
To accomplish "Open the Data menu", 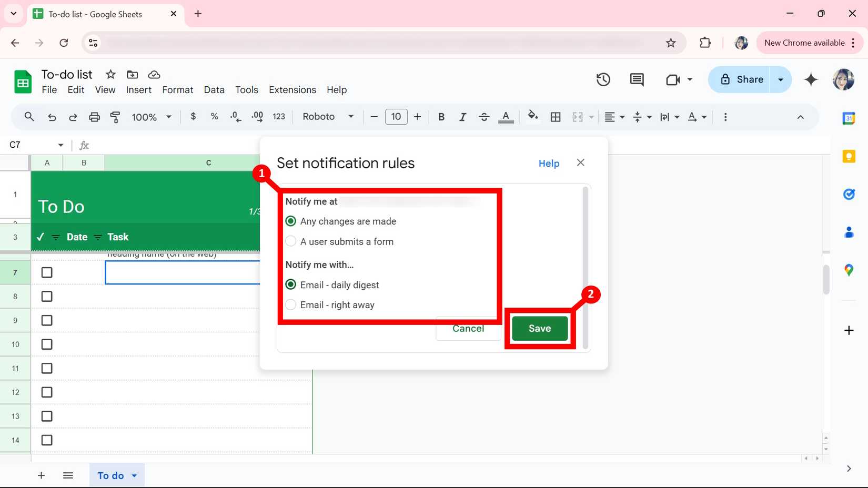I will pos(214,90).
